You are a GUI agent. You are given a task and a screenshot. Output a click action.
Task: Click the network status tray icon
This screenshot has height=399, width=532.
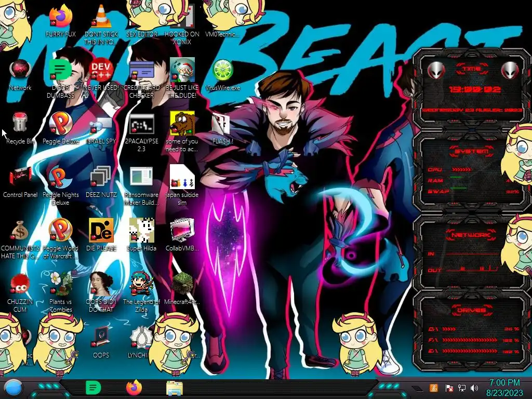coord(461,388)
